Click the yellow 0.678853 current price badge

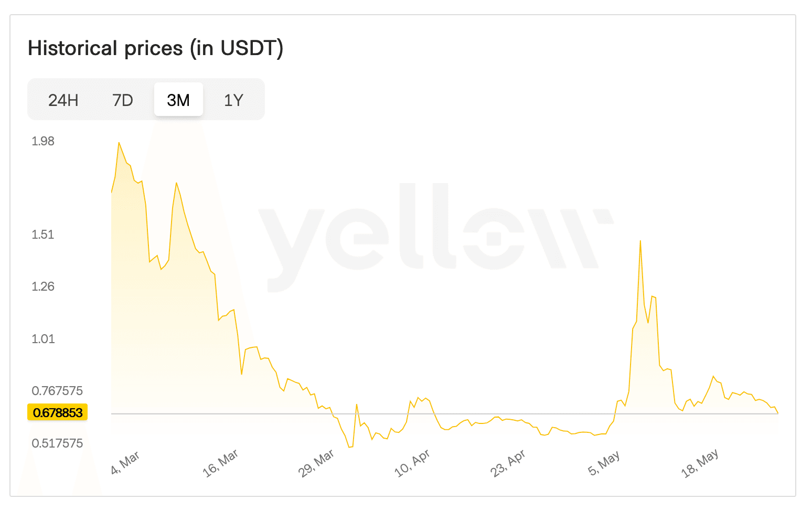58,413
